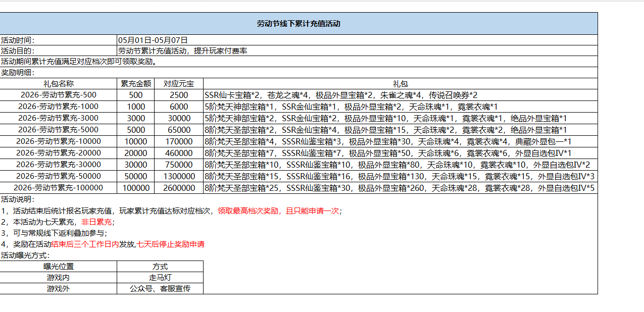Click the note about 七天后停止奖励申请
Image resolution: width=644 pixels, height=312 pixels.
tap(171, 244)
